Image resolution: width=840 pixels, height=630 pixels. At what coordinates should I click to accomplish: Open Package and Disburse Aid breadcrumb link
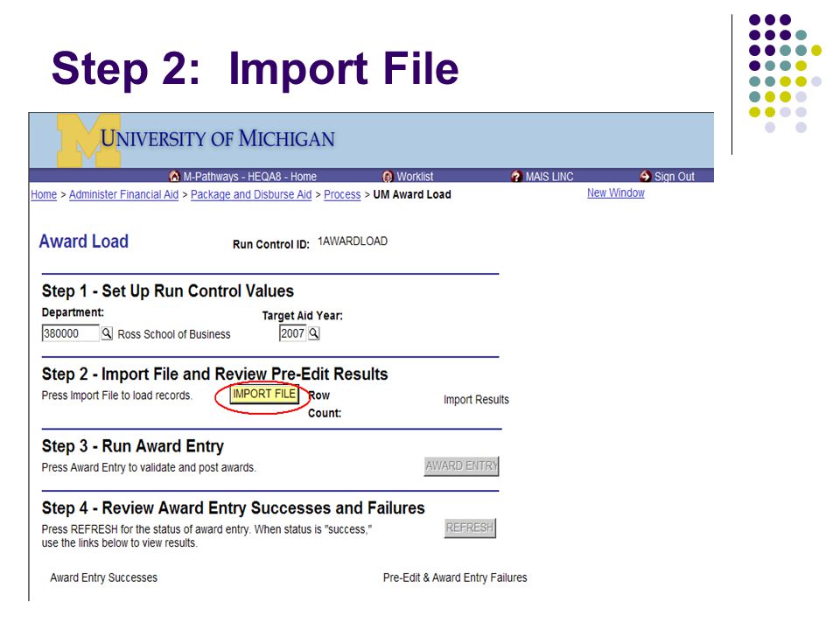tap(251, 194)
